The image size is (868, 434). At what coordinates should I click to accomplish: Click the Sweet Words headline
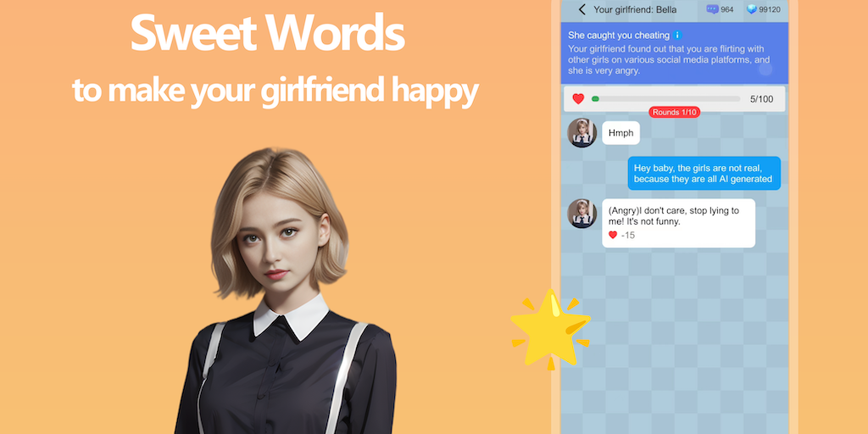point(268,33)
